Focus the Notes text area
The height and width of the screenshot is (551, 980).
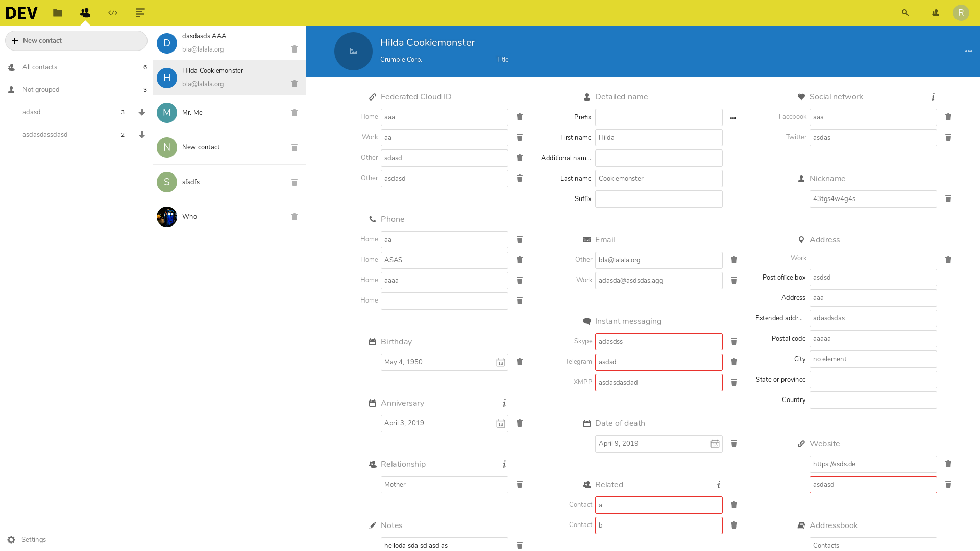click(444, 544)
